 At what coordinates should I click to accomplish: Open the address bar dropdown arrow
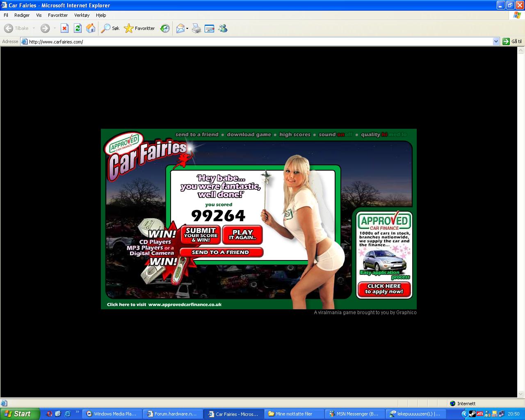tap(496, 41)
